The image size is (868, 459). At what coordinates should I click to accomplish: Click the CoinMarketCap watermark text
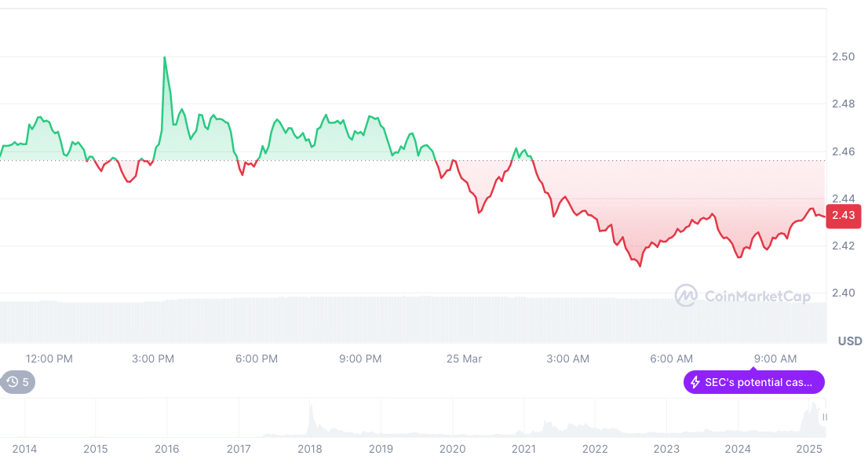746,296
